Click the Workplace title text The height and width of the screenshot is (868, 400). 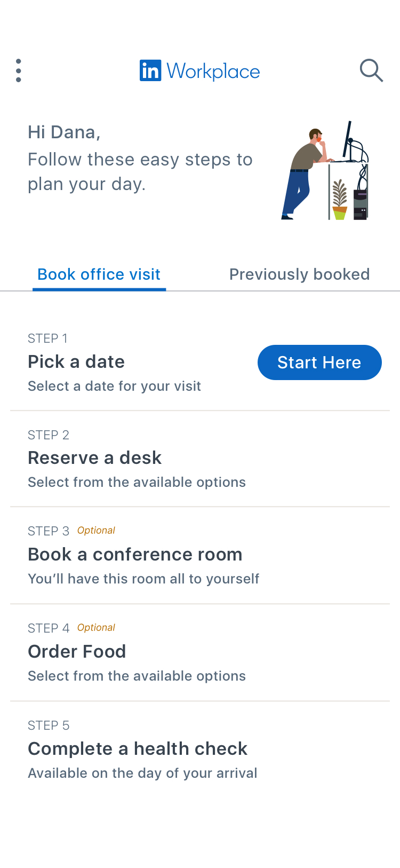pyautogui.click(x=213, y=71)
